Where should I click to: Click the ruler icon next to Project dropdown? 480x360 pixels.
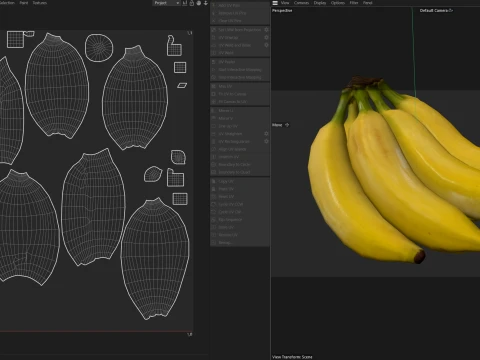(185, 3)
